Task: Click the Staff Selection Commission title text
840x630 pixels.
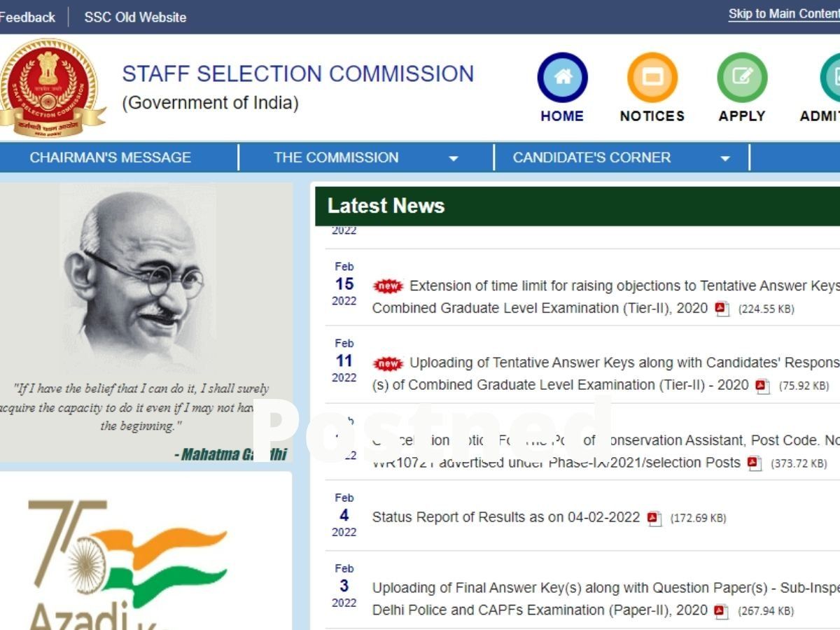Action: pyautogui.click(x=298, y=74)
